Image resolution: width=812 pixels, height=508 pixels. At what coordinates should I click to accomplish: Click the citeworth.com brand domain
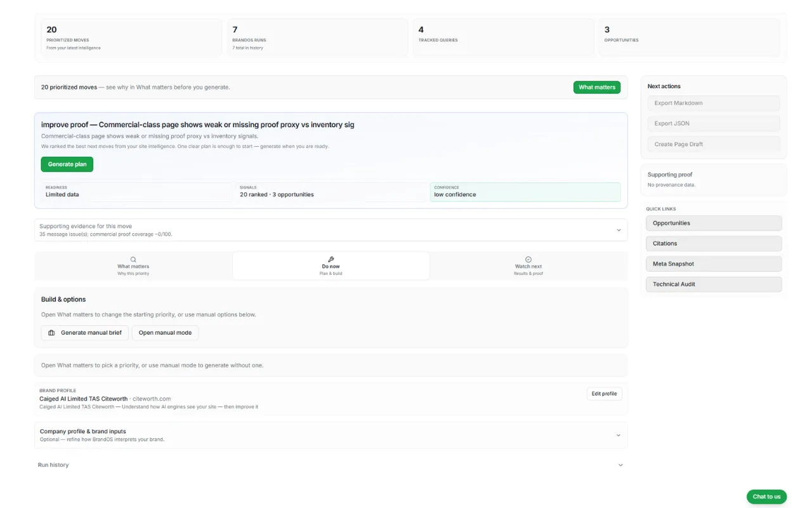pyautogui.click(x=152, y=399)
